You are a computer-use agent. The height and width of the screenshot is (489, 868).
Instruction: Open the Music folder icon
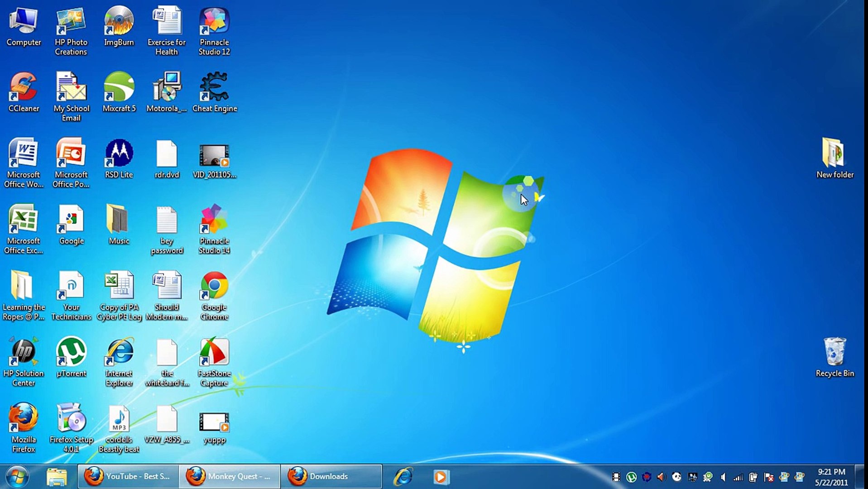119,225
